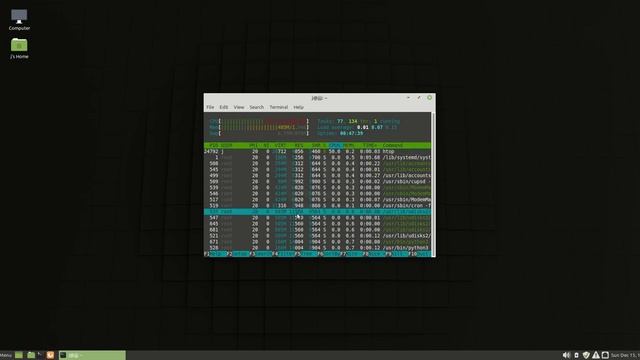Click the show desktop icon in the panel
Image resolution: width=640 pixels, height=360 pixels.
tap(19, 355)
